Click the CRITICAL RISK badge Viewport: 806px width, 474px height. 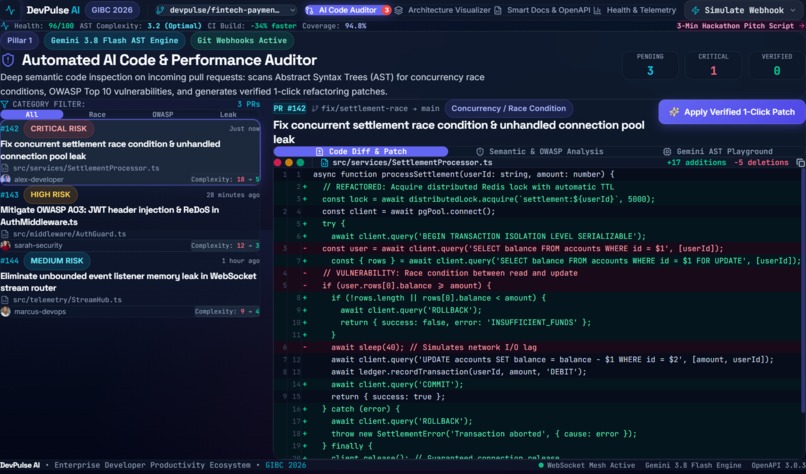(x=59, y=129)
